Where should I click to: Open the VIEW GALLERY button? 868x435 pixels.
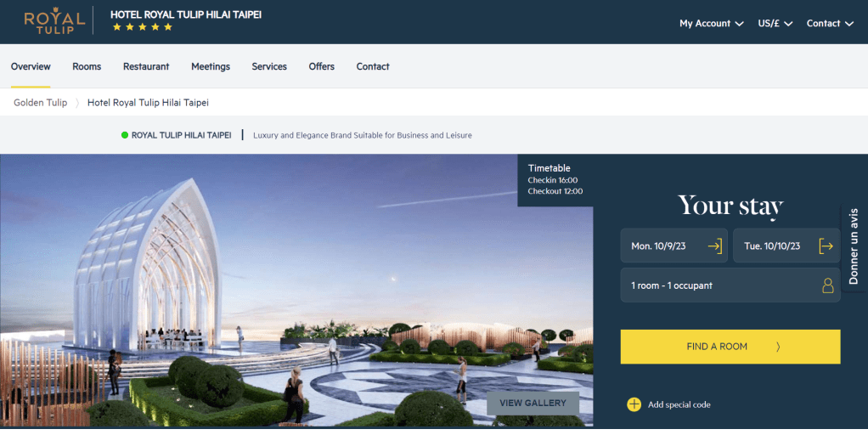(x=533, y=403)
